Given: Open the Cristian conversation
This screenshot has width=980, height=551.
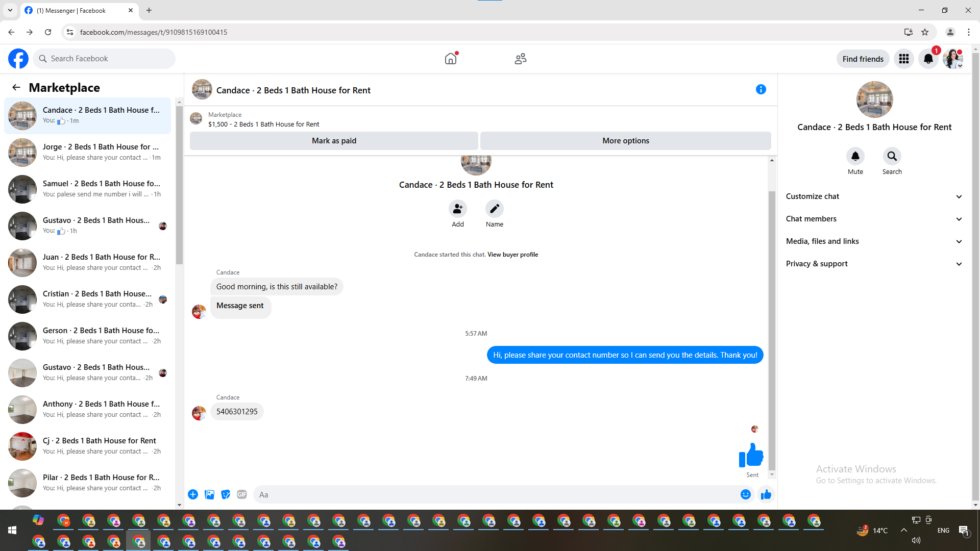Looking at the screenshot, I should tap(88, 299).
